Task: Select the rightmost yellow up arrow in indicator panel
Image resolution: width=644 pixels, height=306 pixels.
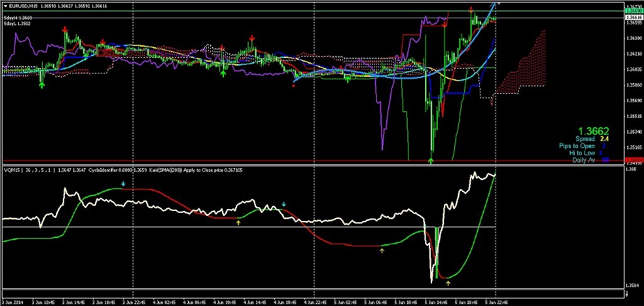Action: coord(448,283)
